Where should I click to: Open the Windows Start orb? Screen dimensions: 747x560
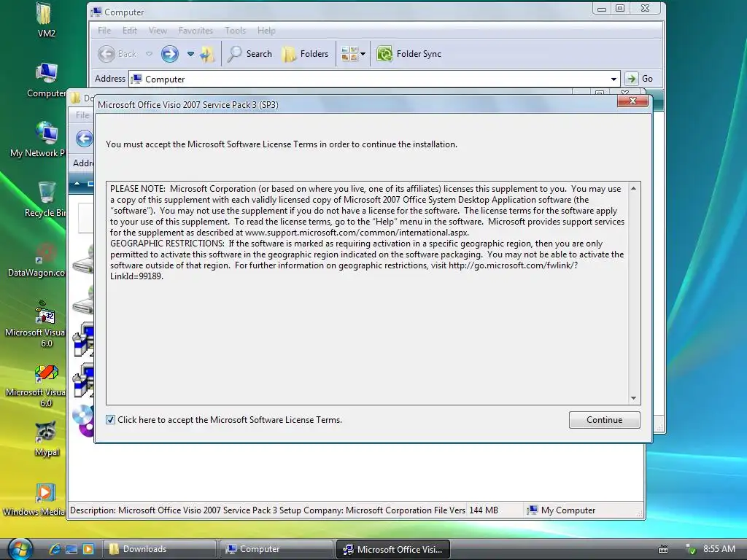[20, 548]
